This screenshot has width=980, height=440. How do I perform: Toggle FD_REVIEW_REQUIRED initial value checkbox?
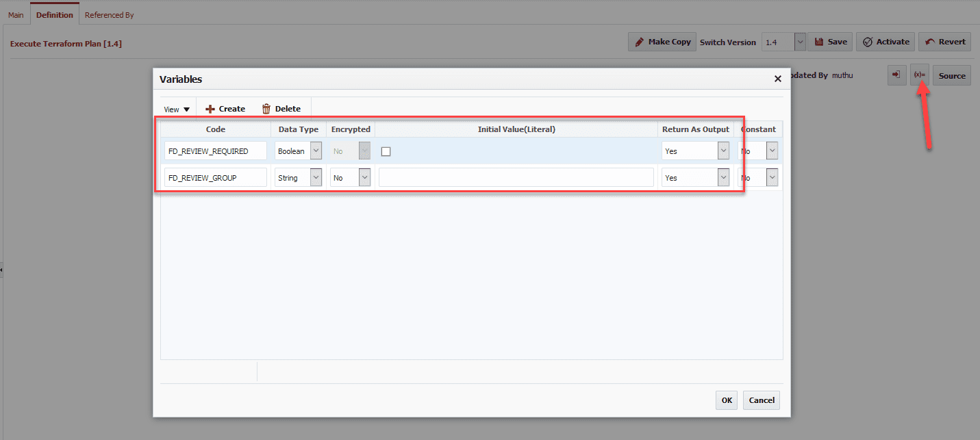click(386, 151)
